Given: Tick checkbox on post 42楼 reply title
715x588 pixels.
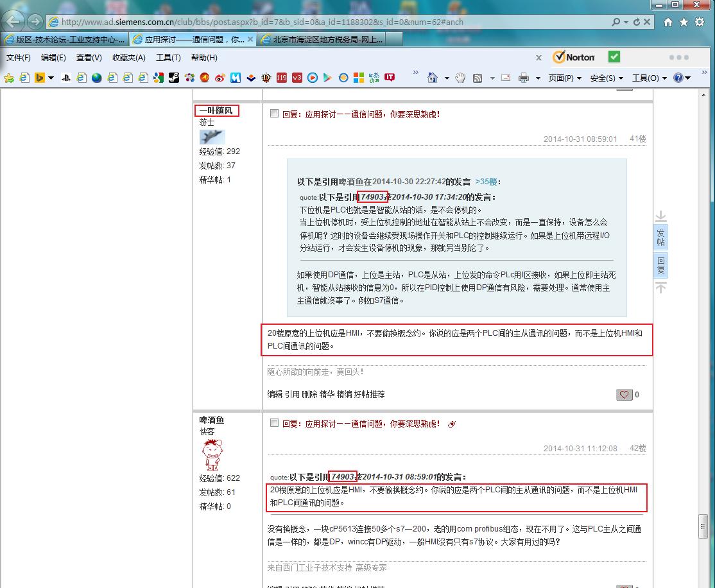Looking at the screenshot, I should click(x=274, y=422).
